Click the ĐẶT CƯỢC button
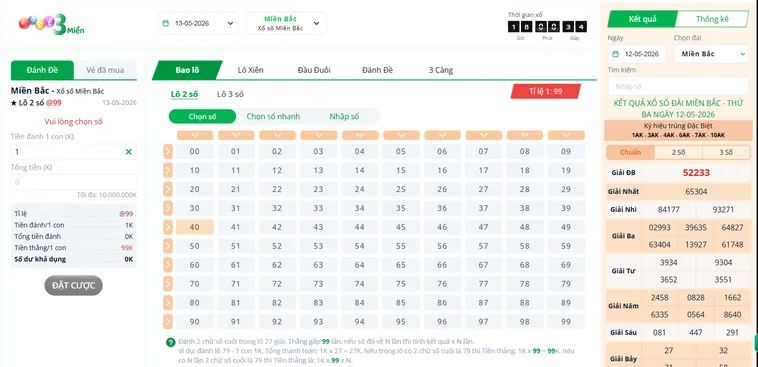This screenshot has height=367, width=758. pyautogui.click(x=73, y=285)
